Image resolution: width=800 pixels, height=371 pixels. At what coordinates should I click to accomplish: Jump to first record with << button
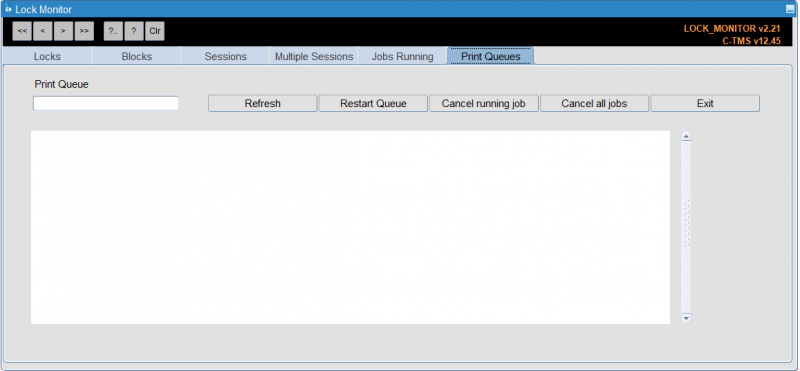pyautogui.click(x=22, y=31)
